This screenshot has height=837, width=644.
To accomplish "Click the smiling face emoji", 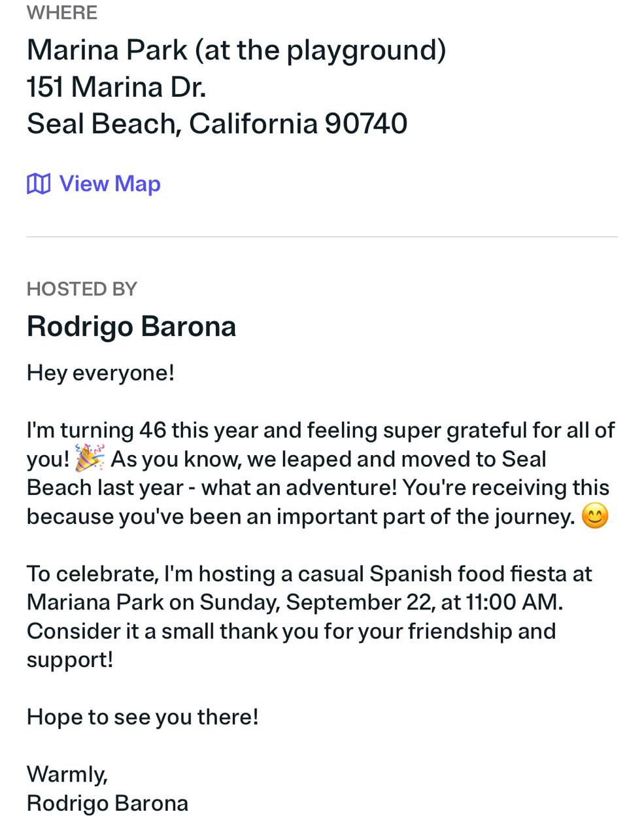I will pyautogui.click(x=595, y=516).
